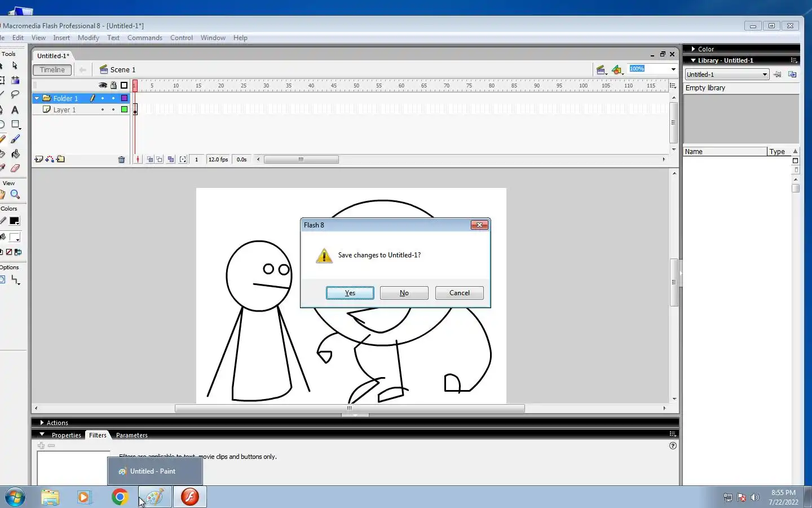This screenshot has width=812, height=508.
Task: Switch to the Parameters tab
Action: [x=132, y=435]
